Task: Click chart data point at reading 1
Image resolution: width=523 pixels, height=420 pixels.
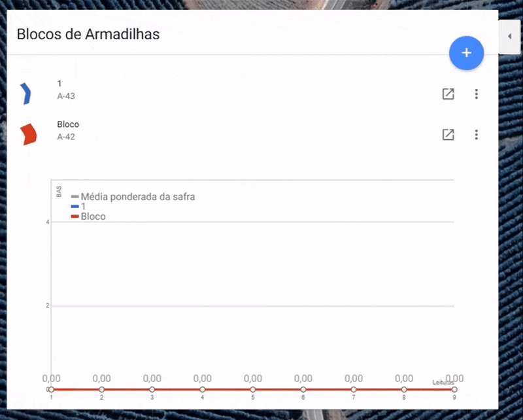Action: (x=51, y=389)
